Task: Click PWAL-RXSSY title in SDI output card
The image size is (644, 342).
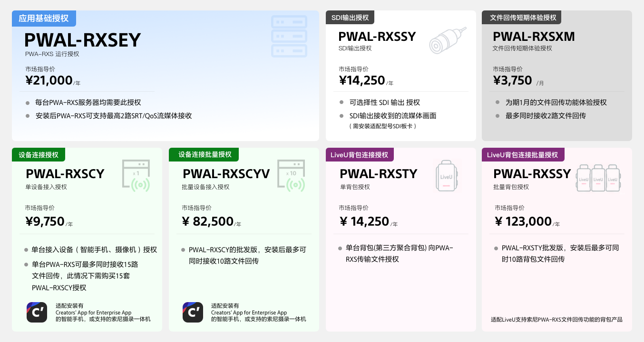Action: click(x=377, y=37)
